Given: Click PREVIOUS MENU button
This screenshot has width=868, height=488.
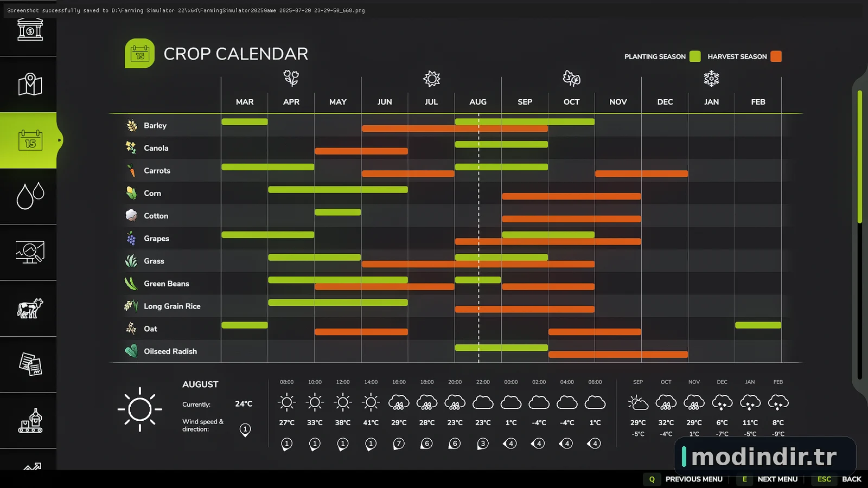Looking at the screenshot, I should tap(684, 479).
